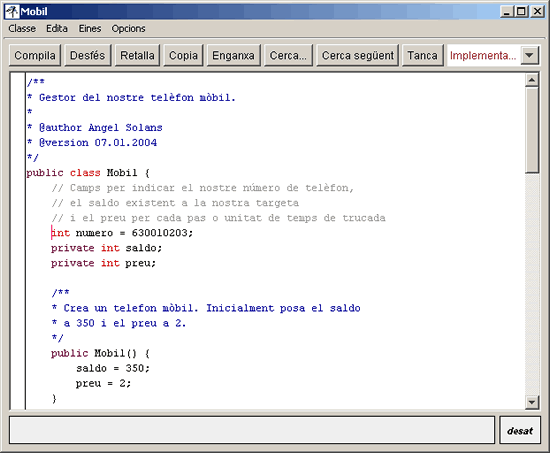The height and width of the screenshot is (453, 550).
Task: Open the Eines menu
Action: point(90,28)
